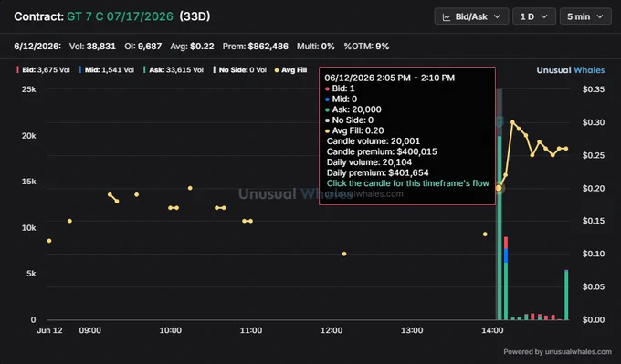This screenshot has width=621, height=364.
Task: Click the highlighted Avg Fill point at $0.20
Action: 499,188
